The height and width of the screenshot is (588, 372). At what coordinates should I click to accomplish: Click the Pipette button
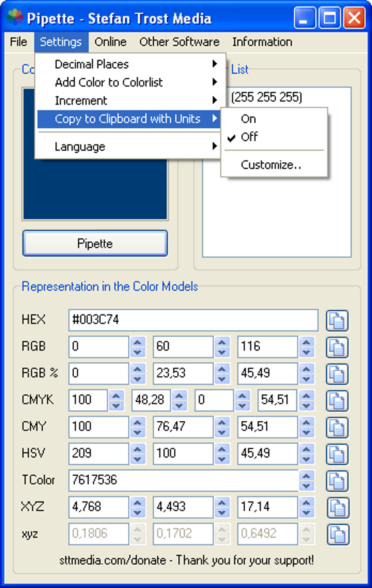pos(95,243)
